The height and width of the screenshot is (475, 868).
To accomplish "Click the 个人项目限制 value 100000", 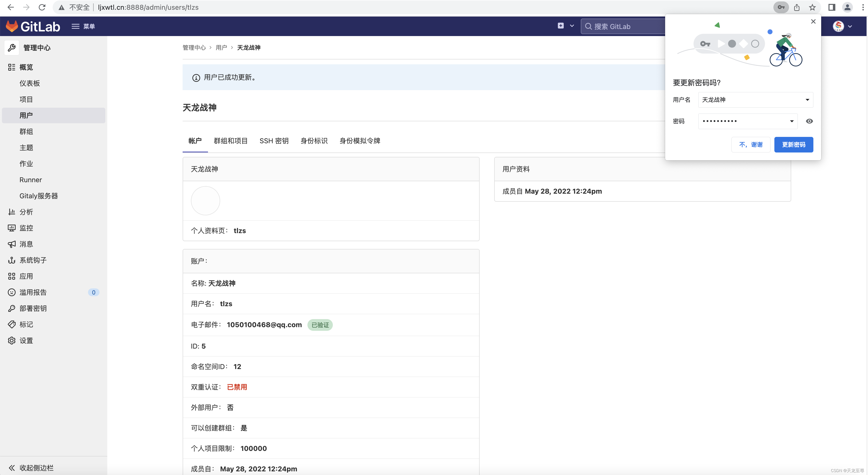I will click(x=254, y=448).
